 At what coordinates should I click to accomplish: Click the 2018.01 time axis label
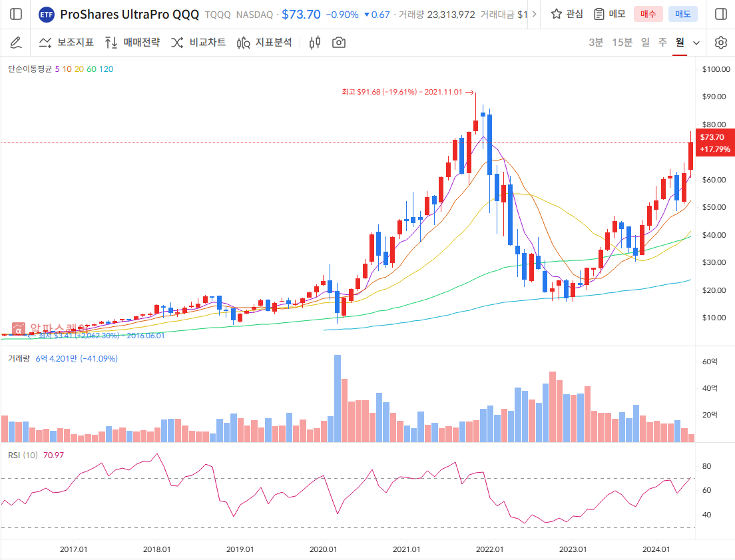[x=156, y=549]
